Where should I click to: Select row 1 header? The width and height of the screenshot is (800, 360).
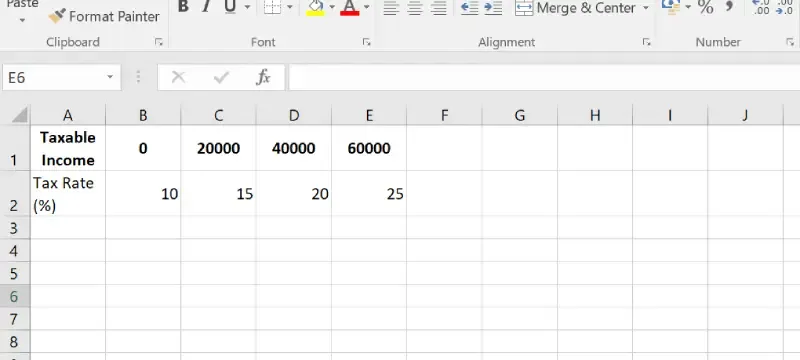coord(15,148)
